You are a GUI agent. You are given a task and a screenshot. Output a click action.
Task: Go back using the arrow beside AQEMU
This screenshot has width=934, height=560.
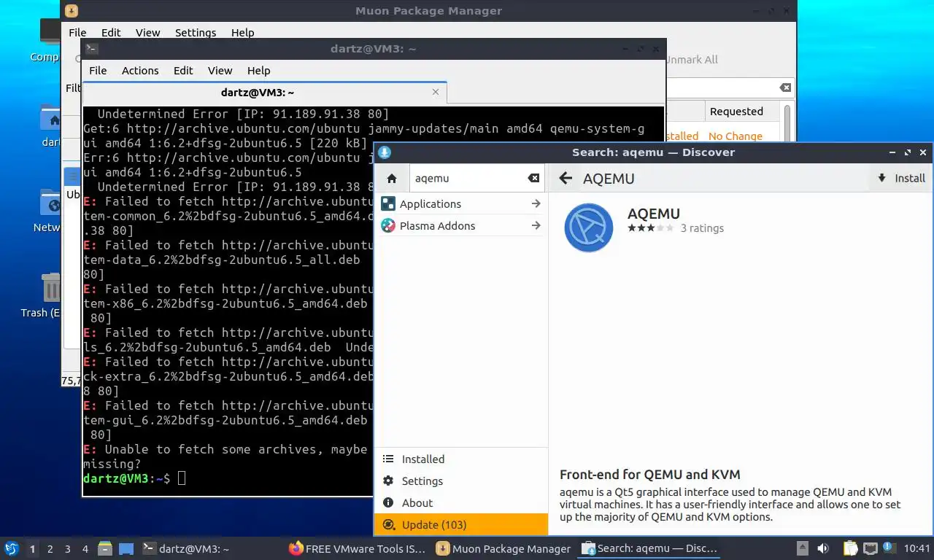point(566,178)
